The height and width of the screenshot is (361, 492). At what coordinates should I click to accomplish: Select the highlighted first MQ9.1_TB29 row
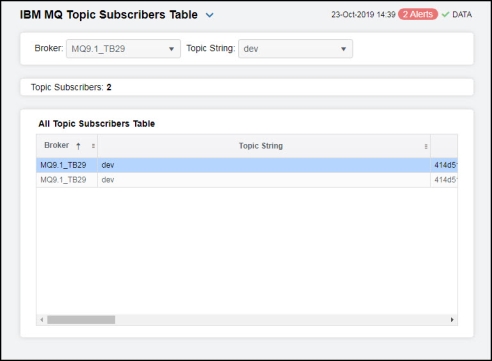(x=247, y=165)
